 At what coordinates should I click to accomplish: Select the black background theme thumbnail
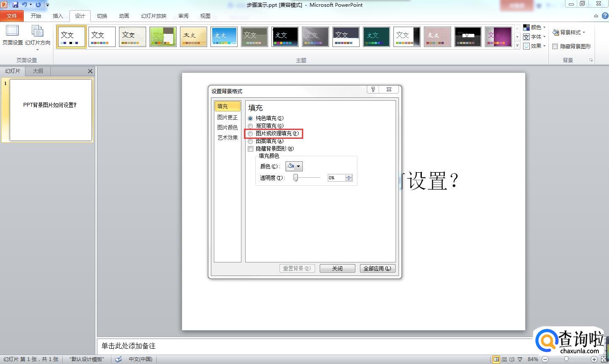(x=285, y=36)
